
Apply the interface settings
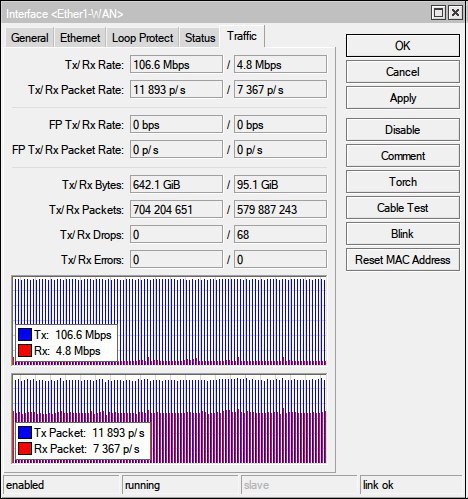pyautogui.click(x=403, y=98)
